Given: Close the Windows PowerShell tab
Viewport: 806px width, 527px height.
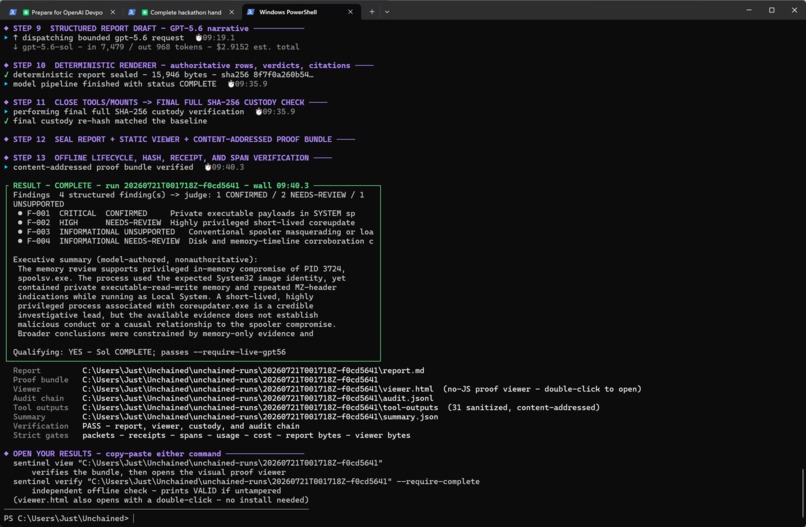Looking at the screenshot, I should click(351, 12).
